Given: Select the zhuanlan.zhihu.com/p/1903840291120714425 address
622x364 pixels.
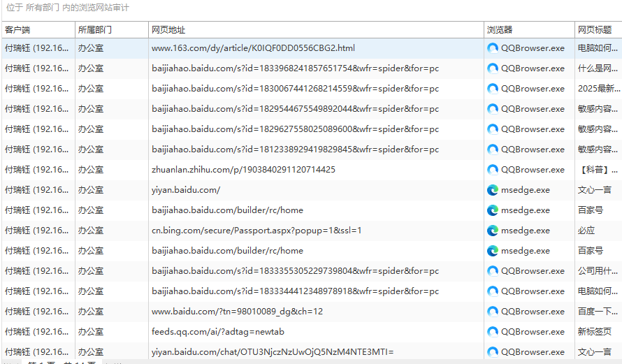Looking at the screenshot, I should click(243, 170).
